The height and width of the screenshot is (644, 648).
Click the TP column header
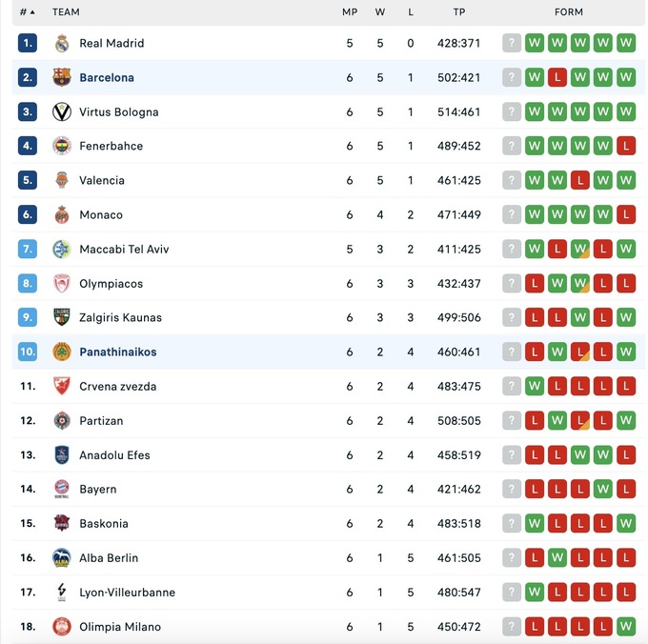(459, 12)
